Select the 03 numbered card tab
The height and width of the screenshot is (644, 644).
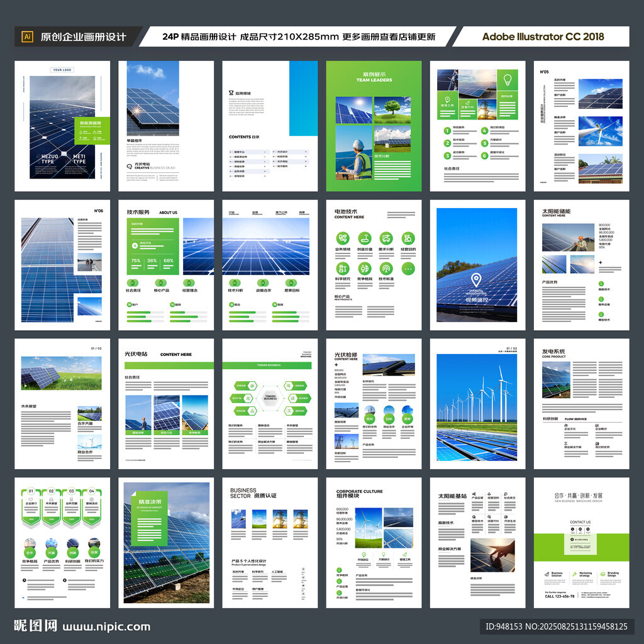[x=71, y=508]
